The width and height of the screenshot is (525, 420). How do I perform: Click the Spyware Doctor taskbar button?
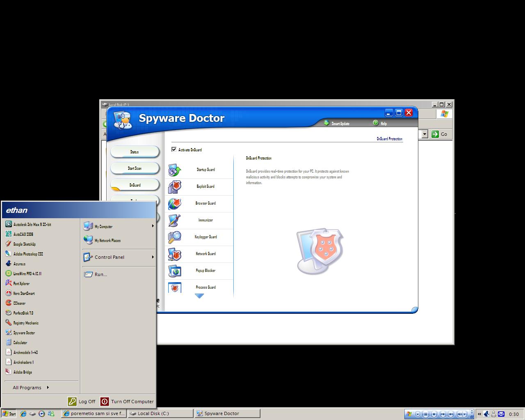(227, 413)
